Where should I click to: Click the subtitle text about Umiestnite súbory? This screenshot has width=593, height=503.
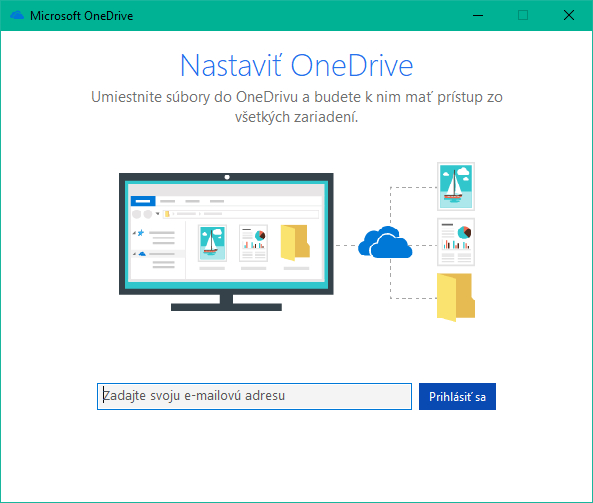pyautogui.click(x=296, y=107)
